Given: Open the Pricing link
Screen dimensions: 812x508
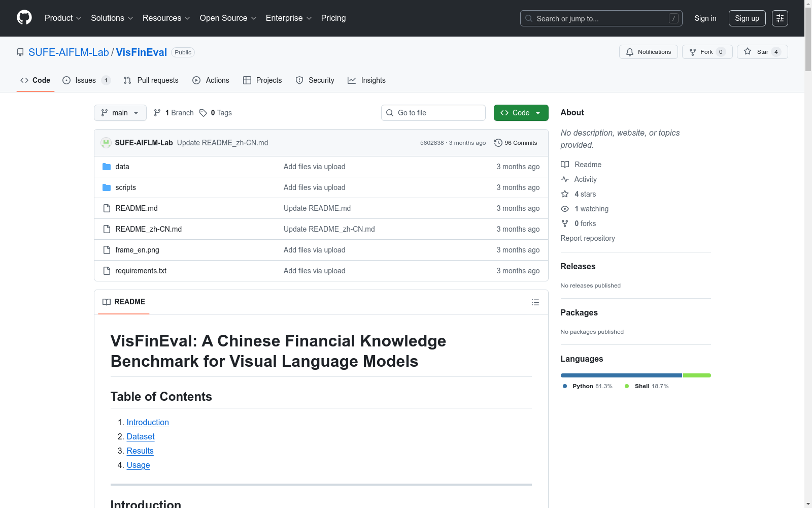Looking at the screenshot, I should point(333,18).
